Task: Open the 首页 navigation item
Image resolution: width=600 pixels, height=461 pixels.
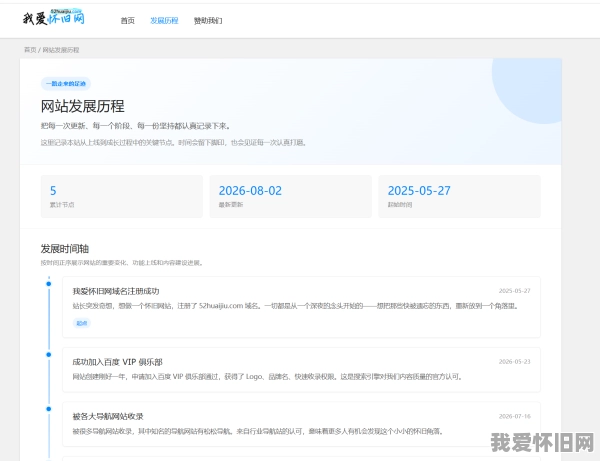Action: click(127, 21)
